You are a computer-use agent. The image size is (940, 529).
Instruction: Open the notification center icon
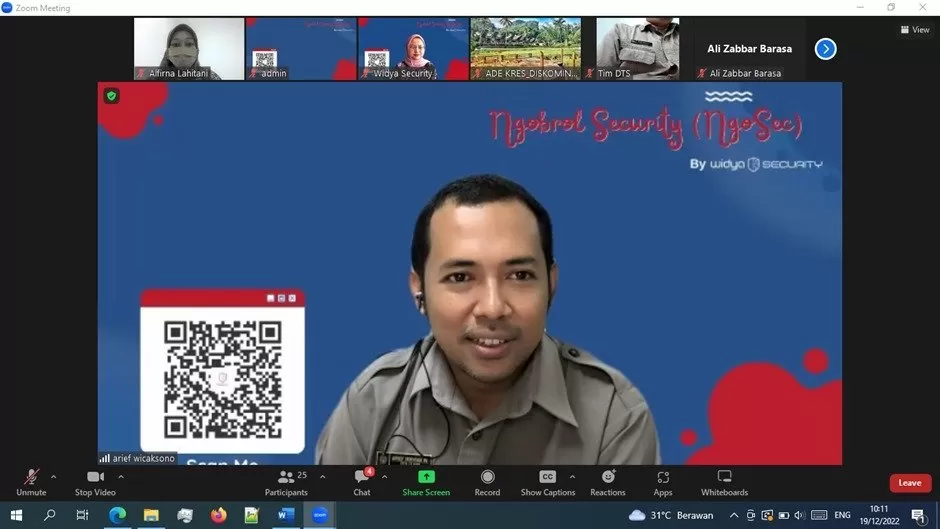click(x=918, y=515)
